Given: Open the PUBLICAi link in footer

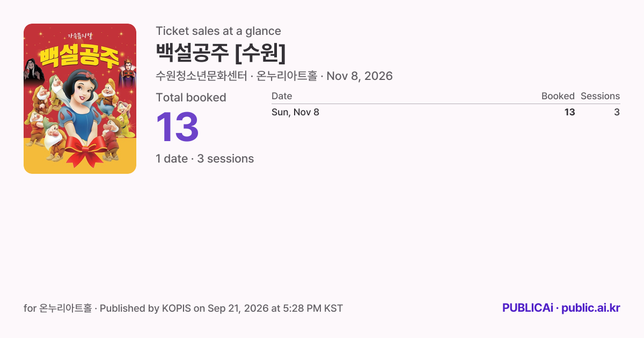Looking at the screenshot, I should point(528,308).
